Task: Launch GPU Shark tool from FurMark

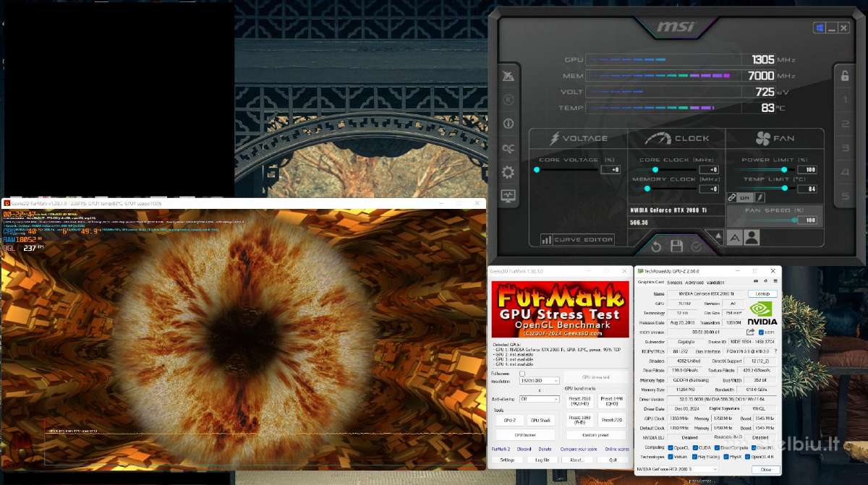Action: pos(540,420)
